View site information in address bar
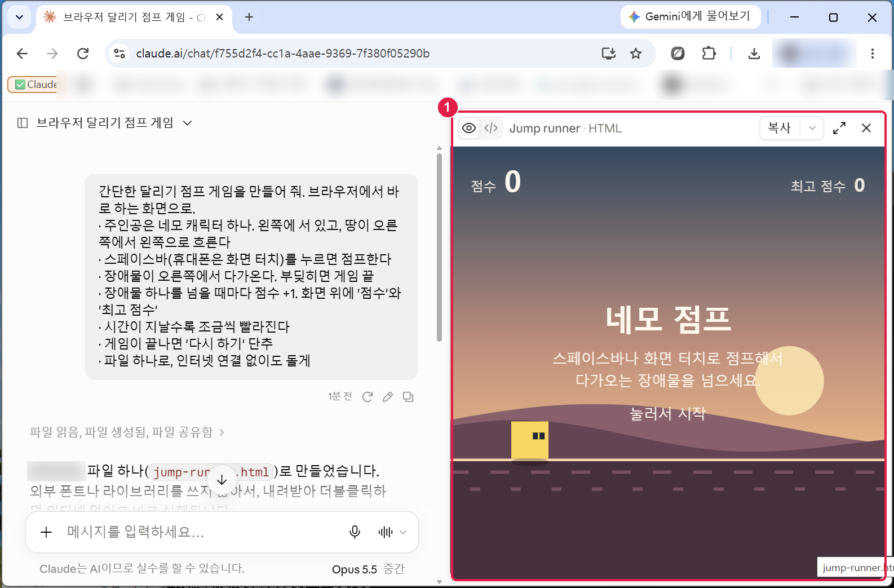 point(120,54)
